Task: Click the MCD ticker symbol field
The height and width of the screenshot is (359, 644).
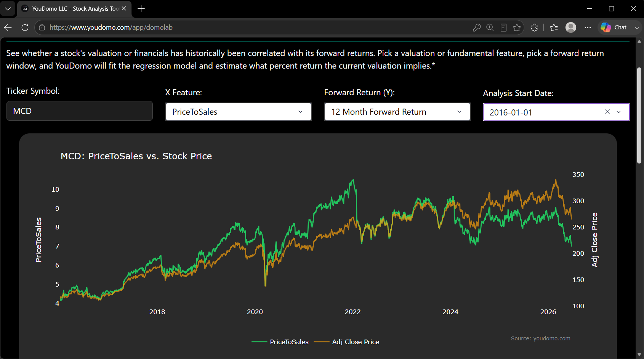Action: pyautogui.click(x=80, y=111)
